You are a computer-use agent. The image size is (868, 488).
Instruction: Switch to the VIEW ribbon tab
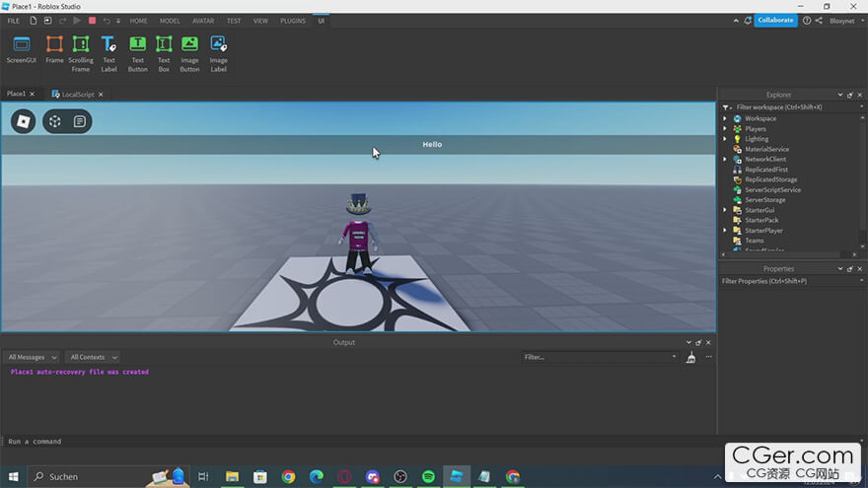coord(260,21)
